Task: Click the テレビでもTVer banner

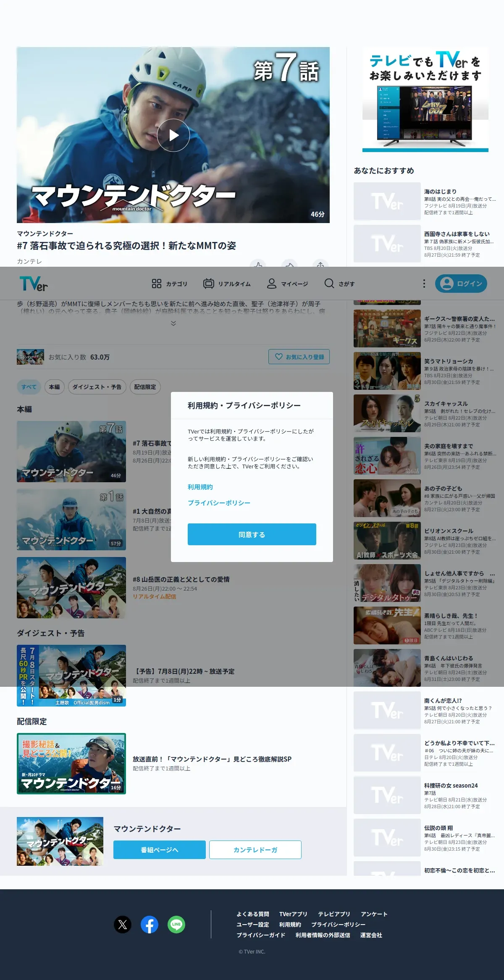Action: pos(425,100)
